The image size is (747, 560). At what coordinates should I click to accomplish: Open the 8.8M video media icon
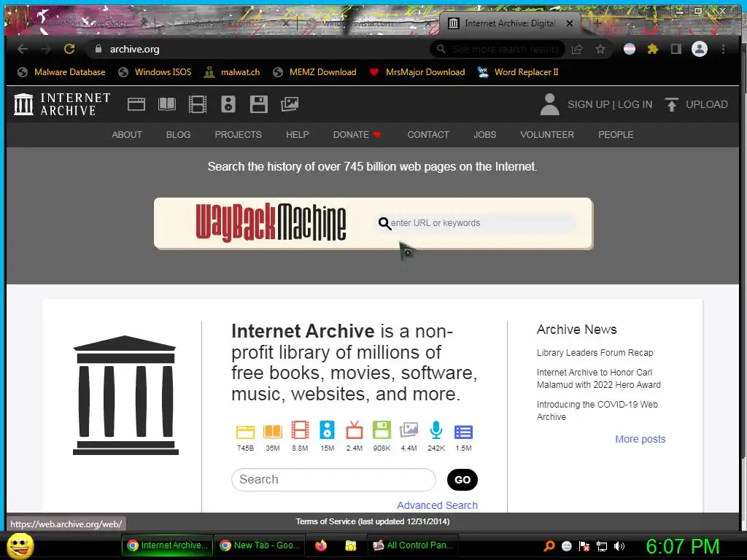300,430
